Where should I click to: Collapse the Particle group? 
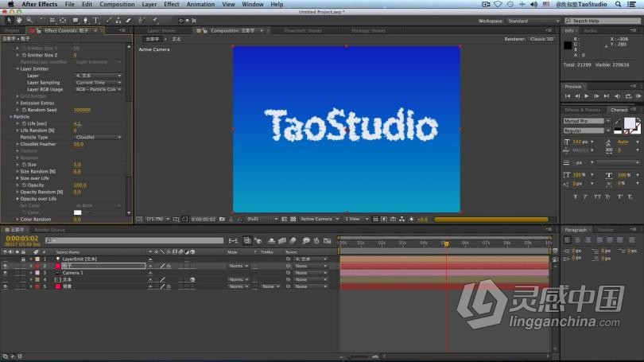[x=11, y=117]
